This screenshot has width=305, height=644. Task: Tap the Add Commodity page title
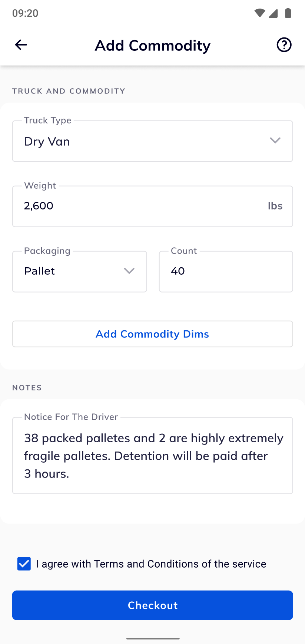(152, 46)
